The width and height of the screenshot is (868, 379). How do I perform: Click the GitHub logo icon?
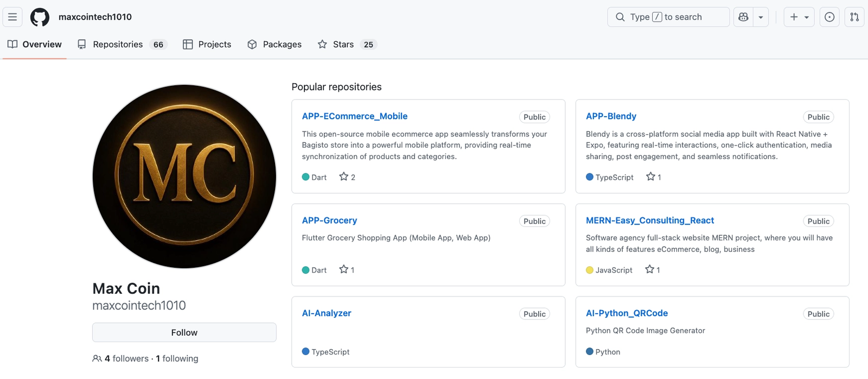pos(40,17)
